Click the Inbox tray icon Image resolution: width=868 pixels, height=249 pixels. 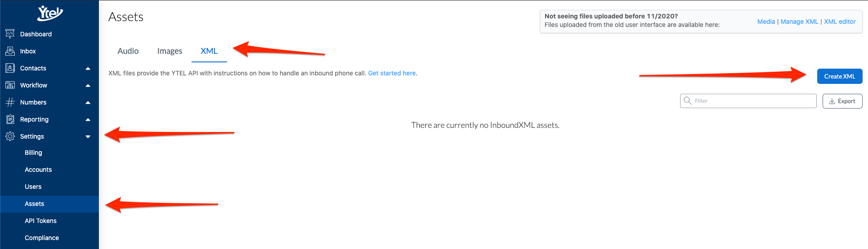pyautogui.click(x=10, y=51)
